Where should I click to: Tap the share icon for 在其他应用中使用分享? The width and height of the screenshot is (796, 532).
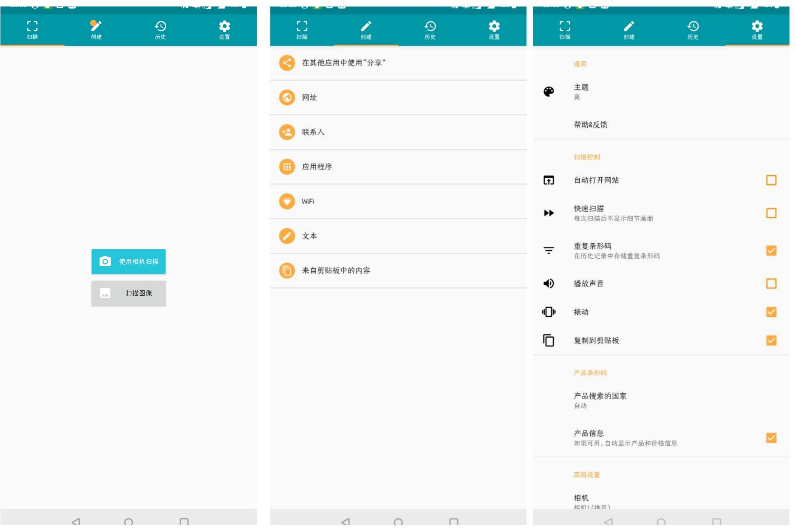click(287, 63)
